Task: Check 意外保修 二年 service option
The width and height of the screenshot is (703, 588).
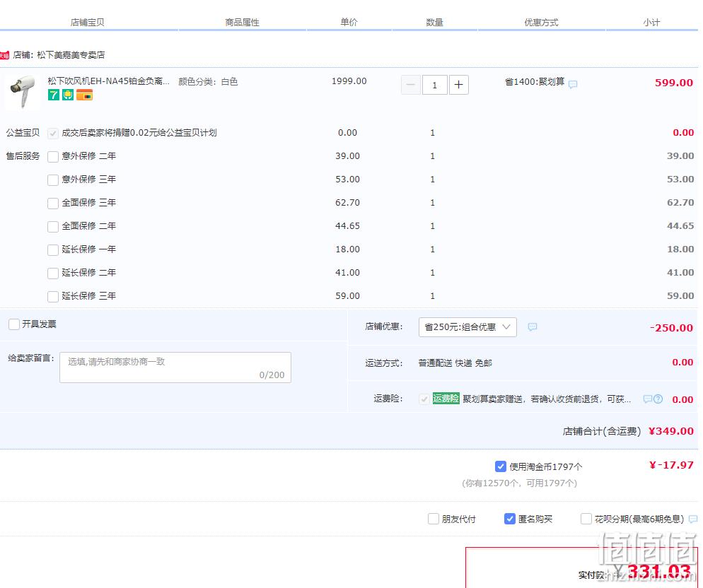Action: tap(53, 156)
